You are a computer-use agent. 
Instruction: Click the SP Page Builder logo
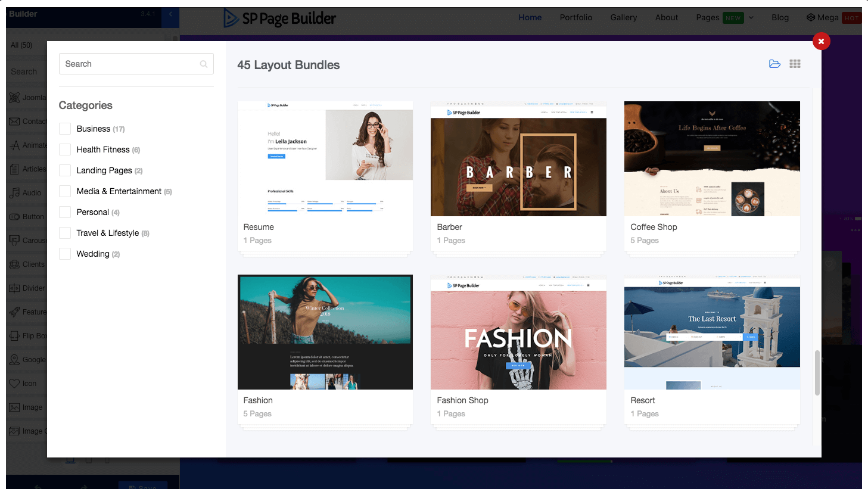tap(279, 18)
